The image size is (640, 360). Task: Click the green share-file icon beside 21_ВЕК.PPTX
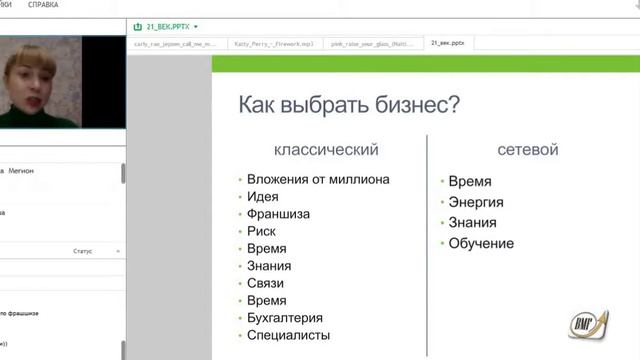tap(138, 27)
